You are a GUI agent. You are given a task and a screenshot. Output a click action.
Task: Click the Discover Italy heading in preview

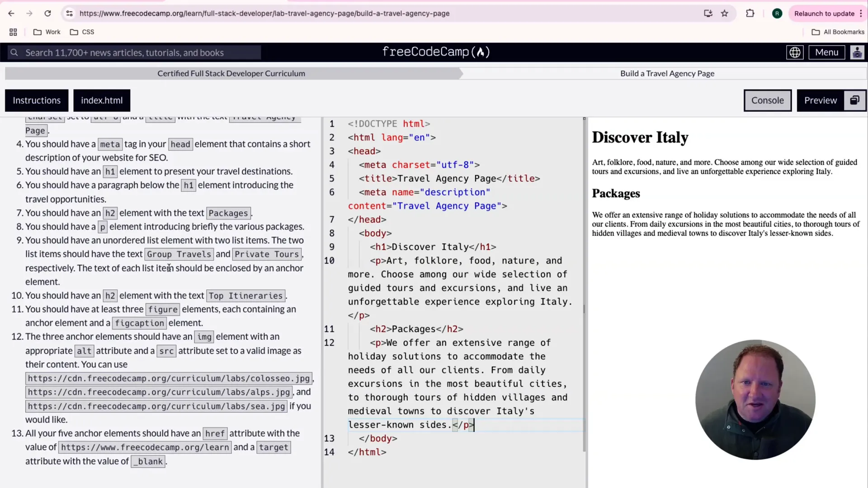tap(640, 137)
